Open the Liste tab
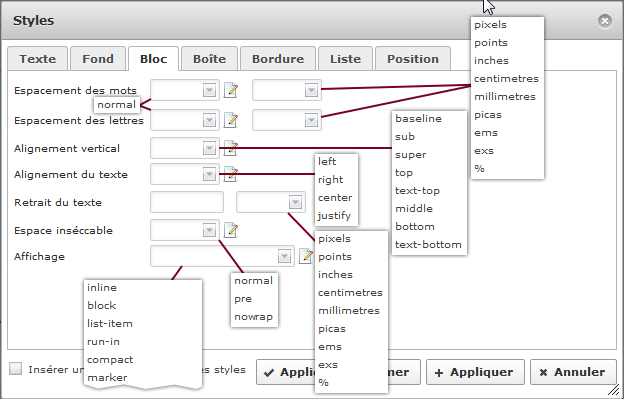Viewport: 624px width, 399px height. point(345,59)
